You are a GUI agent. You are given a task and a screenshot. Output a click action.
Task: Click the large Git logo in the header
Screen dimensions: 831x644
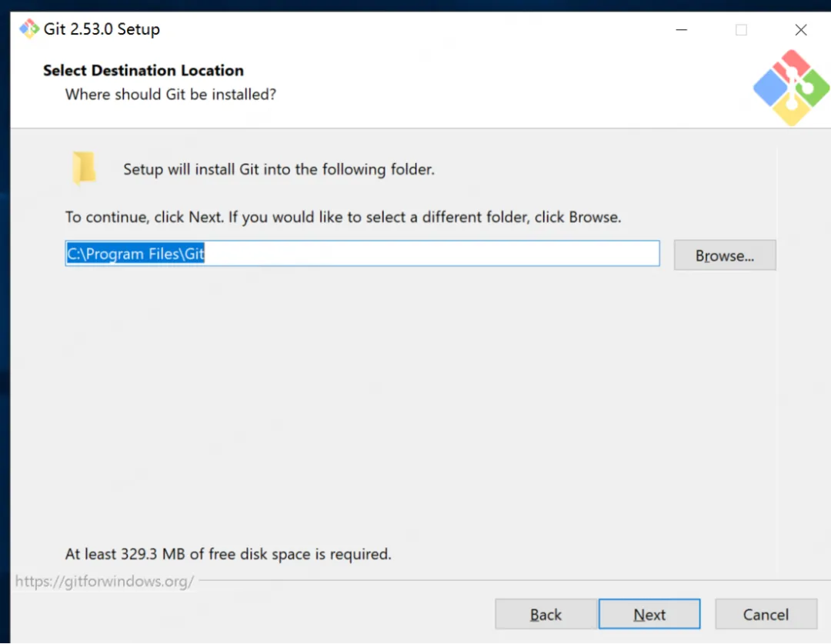tap(791, 88)
